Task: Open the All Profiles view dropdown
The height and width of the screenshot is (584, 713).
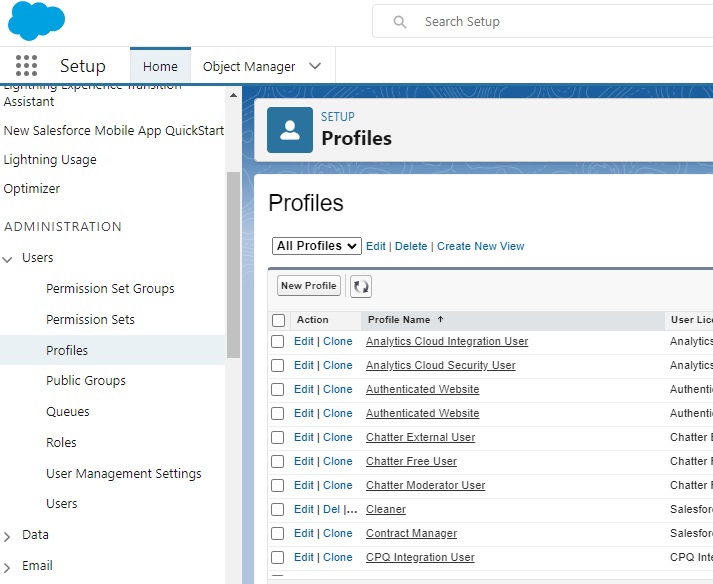Action: (x=317, y=246)
